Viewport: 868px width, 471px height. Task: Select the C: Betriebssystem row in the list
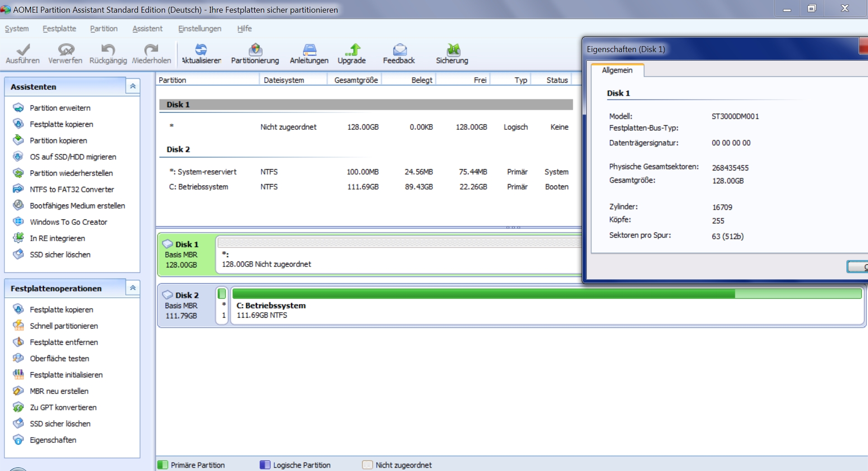[x=366, y=187]
